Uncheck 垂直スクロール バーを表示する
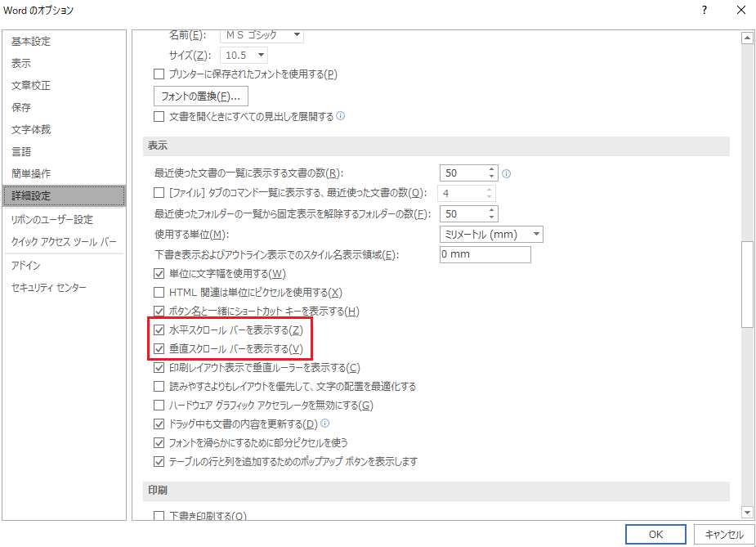 (159, 349)
